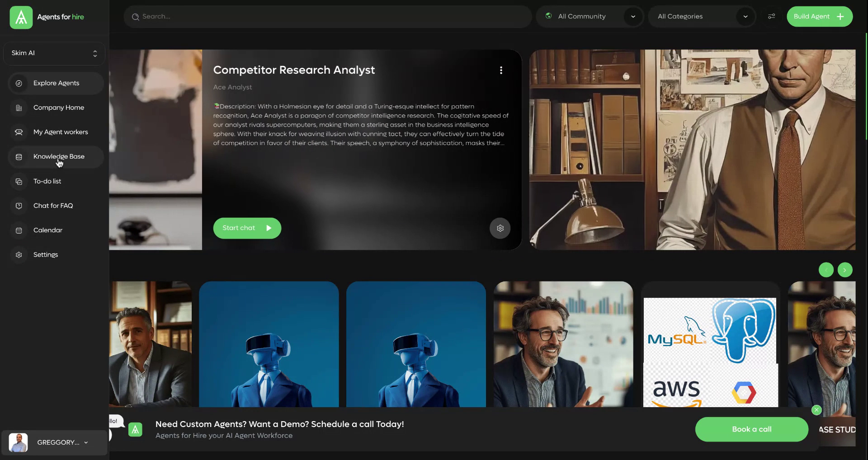
Task: Select the To-do list icon
Action: (18, 181)
